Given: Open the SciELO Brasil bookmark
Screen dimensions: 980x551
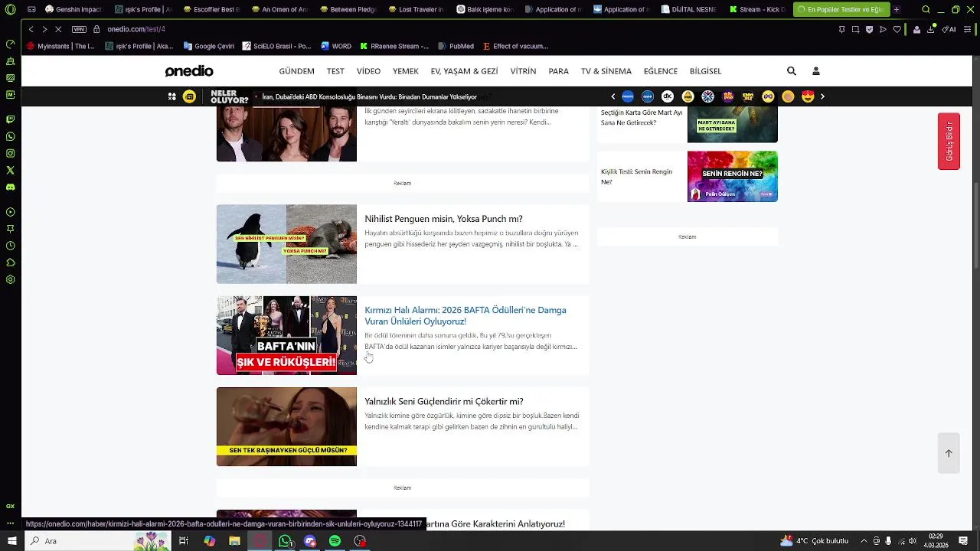Looking at the screenshot, I should (x=277, y=46).
